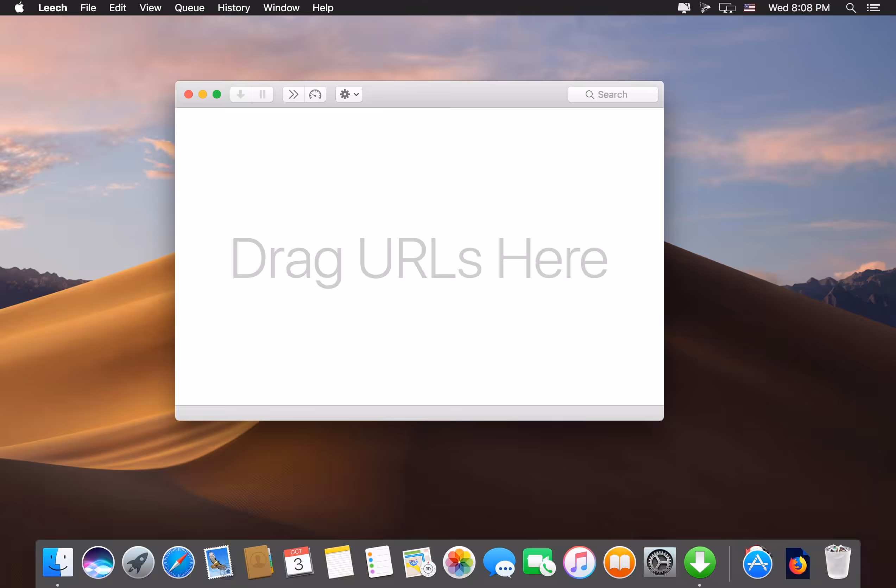This screenshot has width=896, height=588.
Task: Click the download arrow toolbar button
Action: click(x=241, y=94)
